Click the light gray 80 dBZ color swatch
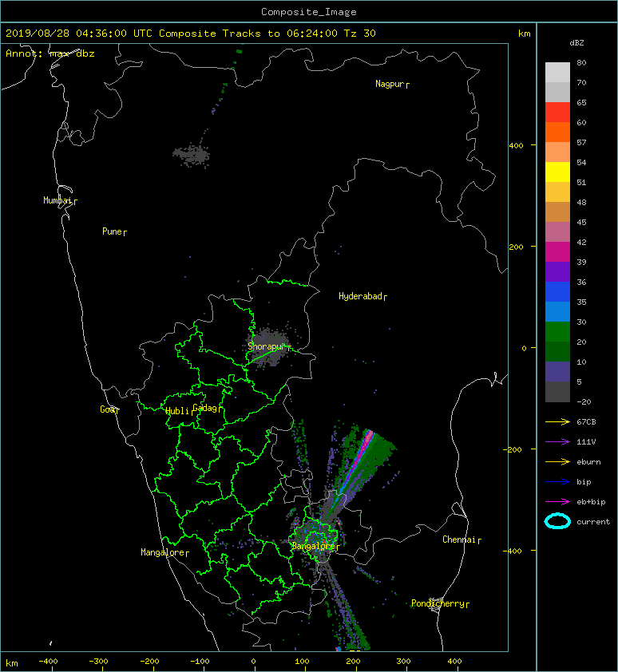This screenshot has width=618, height=672. (x=557, y=73)
